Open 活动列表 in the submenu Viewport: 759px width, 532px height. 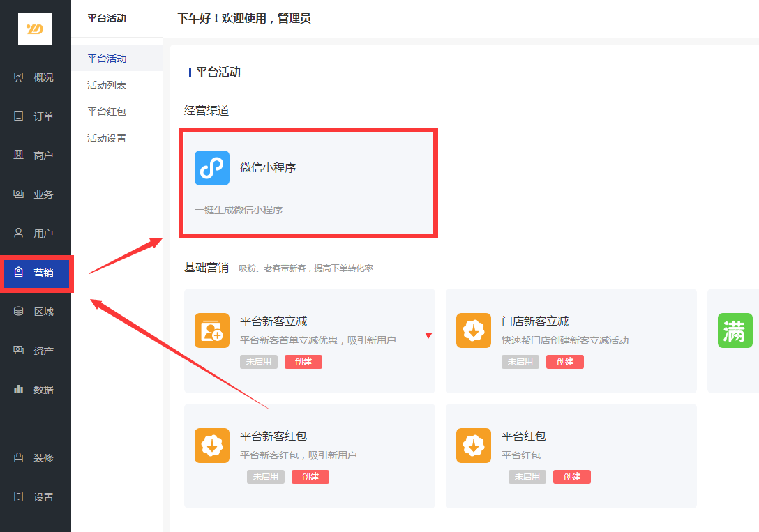[x=107, y=85]
